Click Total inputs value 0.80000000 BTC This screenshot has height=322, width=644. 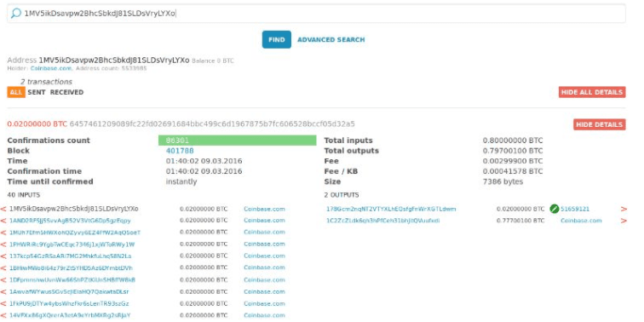pos(513,141)
